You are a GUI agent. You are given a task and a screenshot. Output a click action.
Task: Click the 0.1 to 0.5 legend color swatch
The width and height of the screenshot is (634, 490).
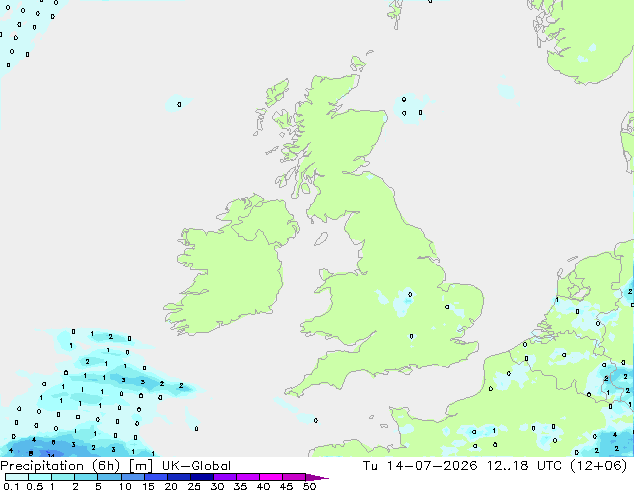pos(17,477)
